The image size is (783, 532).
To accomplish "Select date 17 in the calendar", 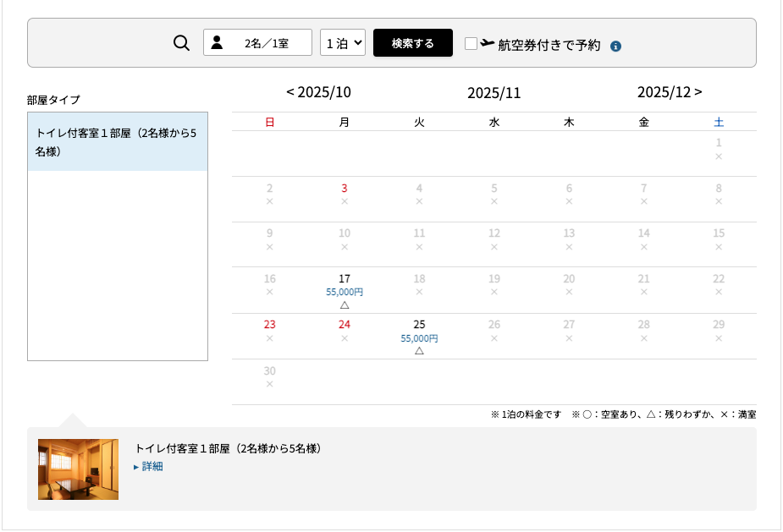I will tap(344, 278).
